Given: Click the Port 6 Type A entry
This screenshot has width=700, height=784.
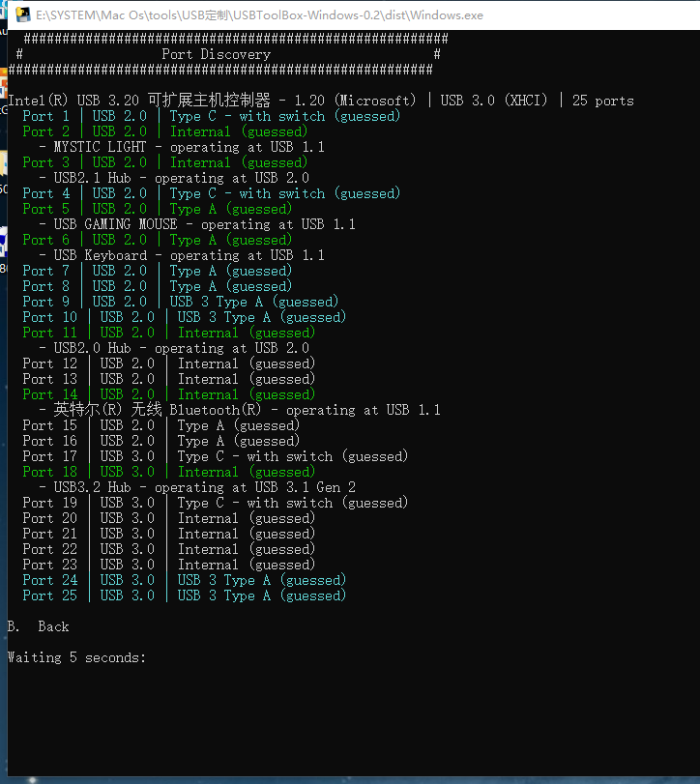Looking at the screenshot, I should pyautogui.click(x=157, y=240).
